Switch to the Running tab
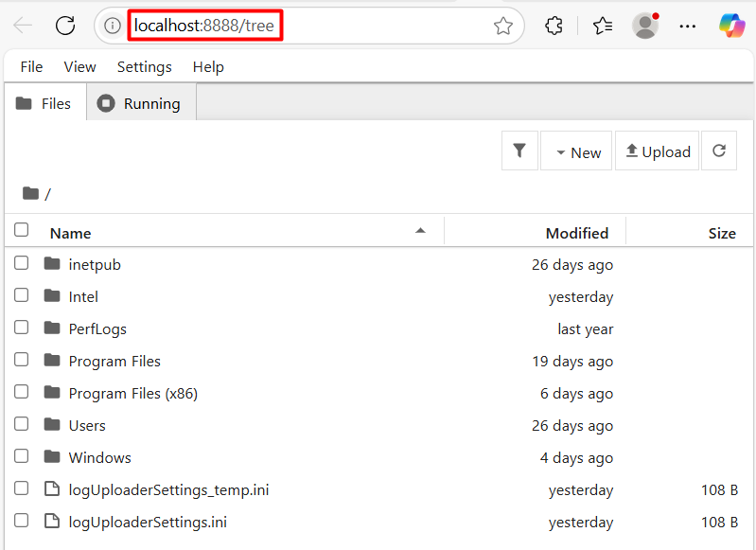Viewport: 756px width, 550px height. pyautogui.click(x=141, y=103)
